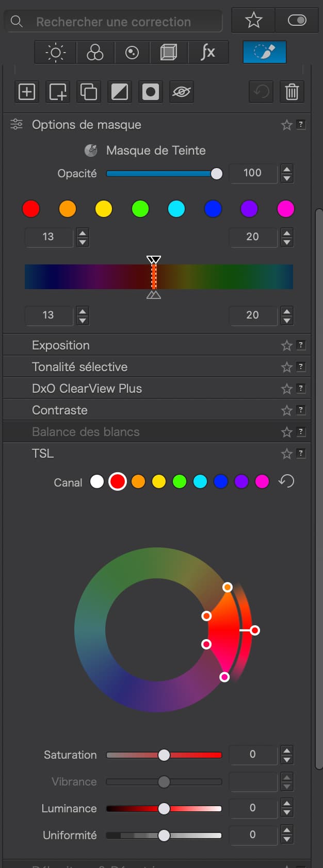The height and width of the screenshot is (868, 323).
Task: Open help for Options de masque
Action: [301, 125]
